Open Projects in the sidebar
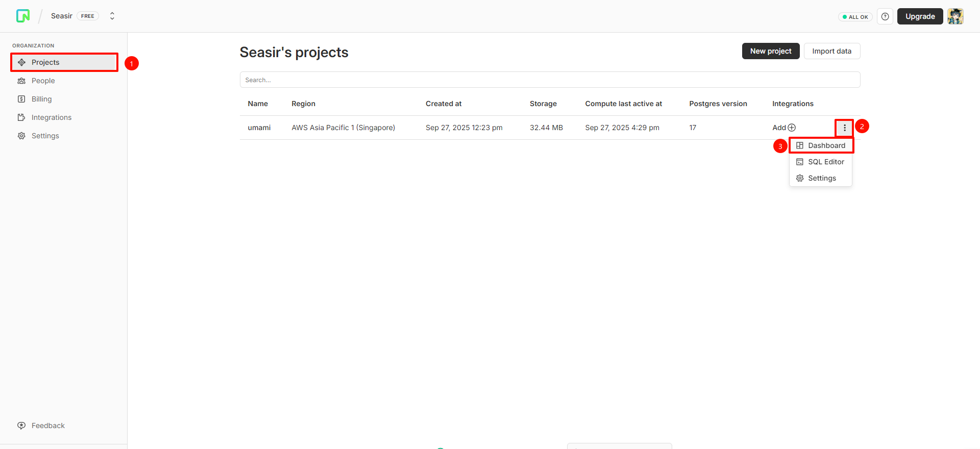This screenshot has height=449, width=980. tap(45, 62)
